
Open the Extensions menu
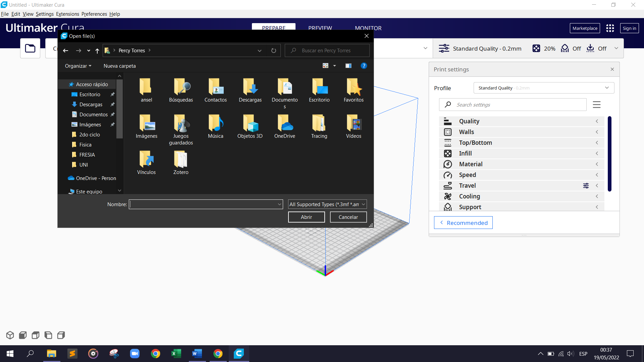click(67, 14)
